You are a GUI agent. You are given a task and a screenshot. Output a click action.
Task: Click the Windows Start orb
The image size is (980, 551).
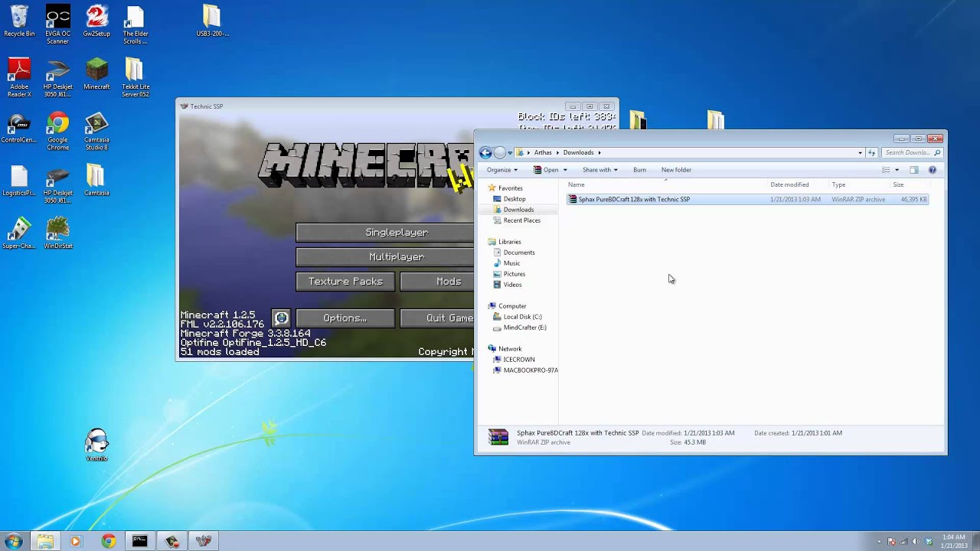[x=14, y=541]
